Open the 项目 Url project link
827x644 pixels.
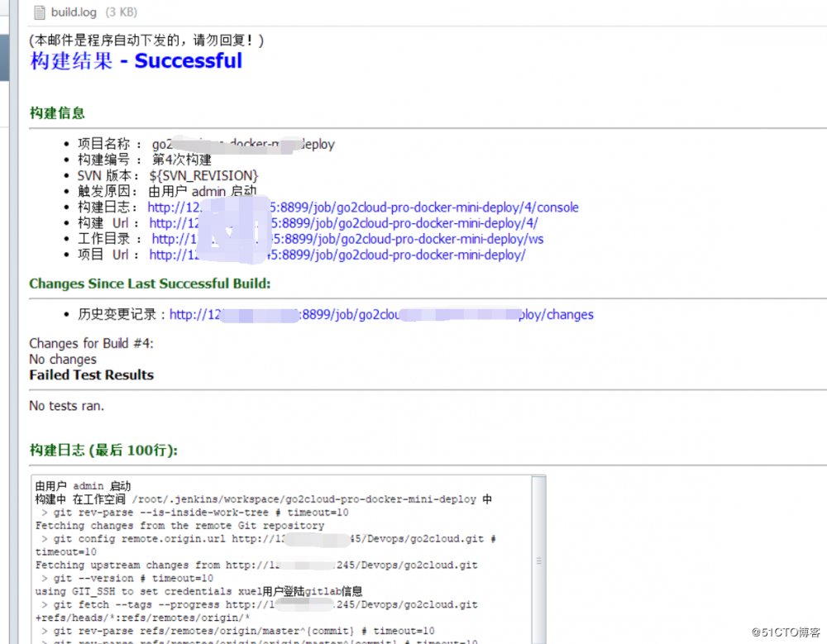347,255
